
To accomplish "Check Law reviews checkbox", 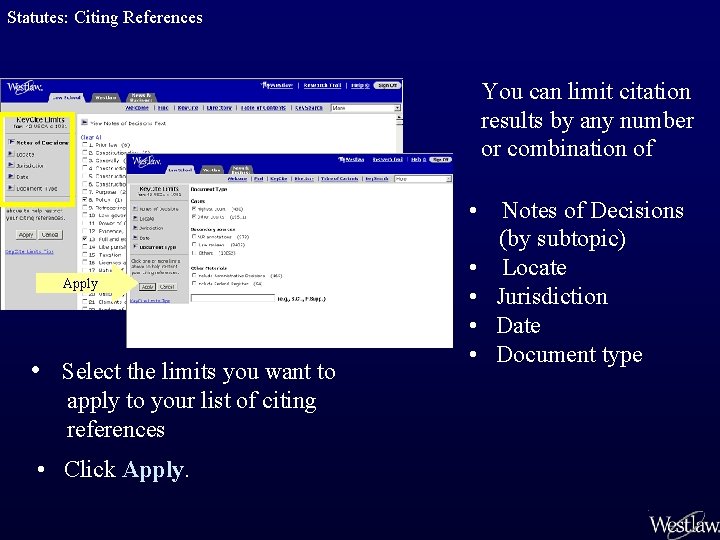I will coord(194,244).
